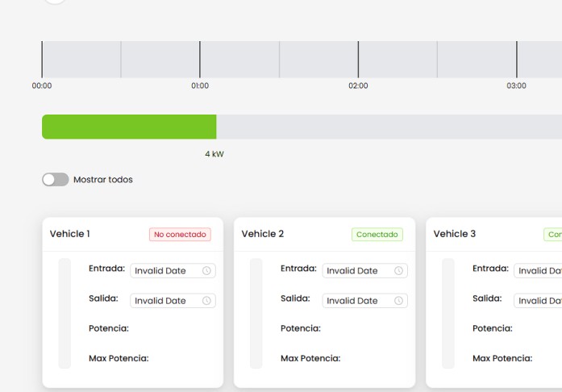Select Vehicle 1 Entrada time input
Viewport: 562px width, 392px height.
[x=173, y=271]
